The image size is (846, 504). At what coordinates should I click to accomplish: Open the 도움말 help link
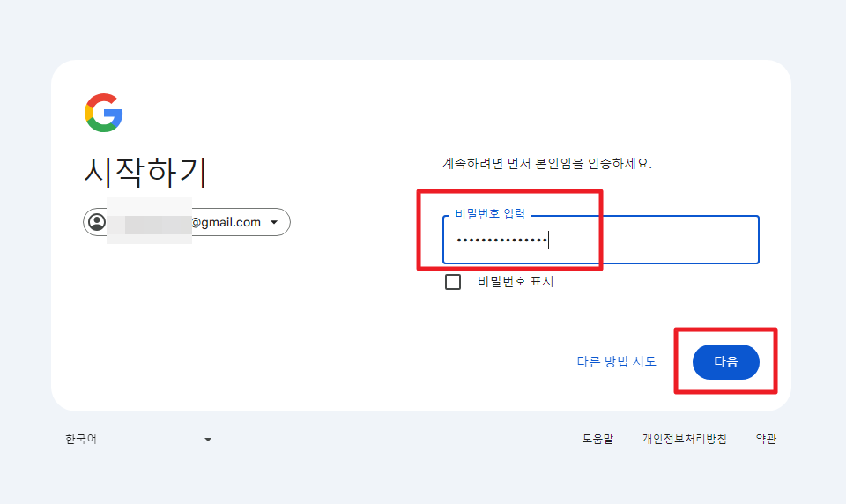pos(597,440)
